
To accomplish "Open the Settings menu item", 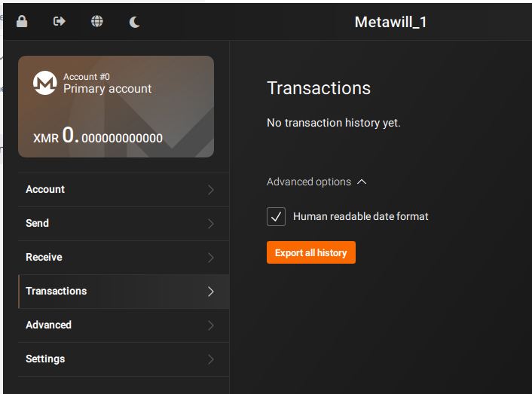I will 45,359.
